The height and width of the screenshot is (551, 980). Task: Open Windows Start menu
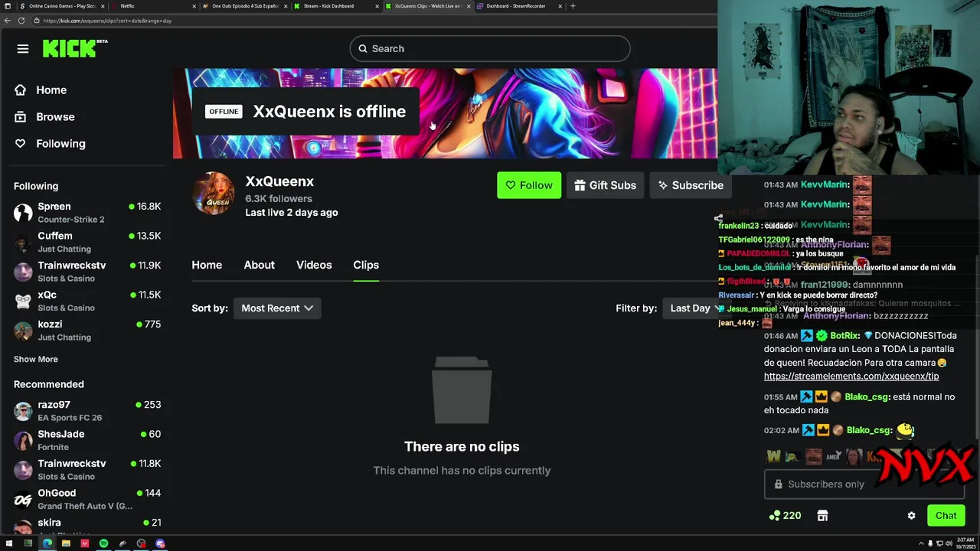click(9, 543)
